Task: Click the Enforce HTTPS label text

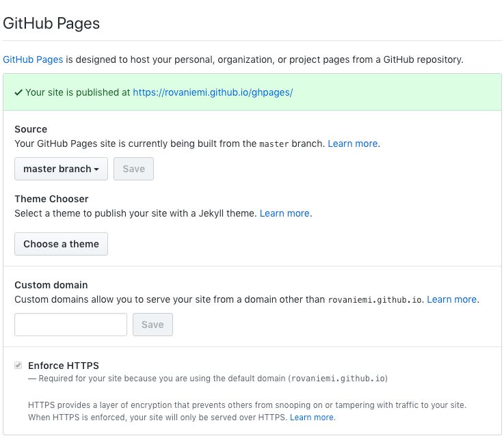Action: [64, 366]
